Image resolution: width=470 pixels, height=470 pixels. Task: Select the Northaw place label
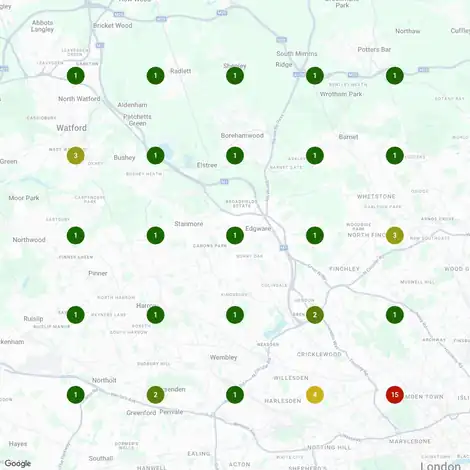click(x=408, y=31)
